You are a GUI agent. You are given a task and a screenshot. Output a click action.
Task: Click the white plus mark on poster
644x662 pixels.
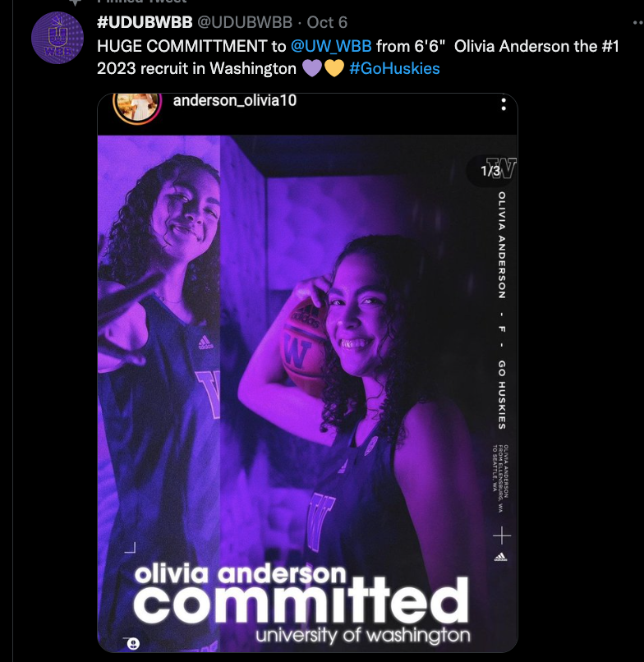click(x=502, y=536)
